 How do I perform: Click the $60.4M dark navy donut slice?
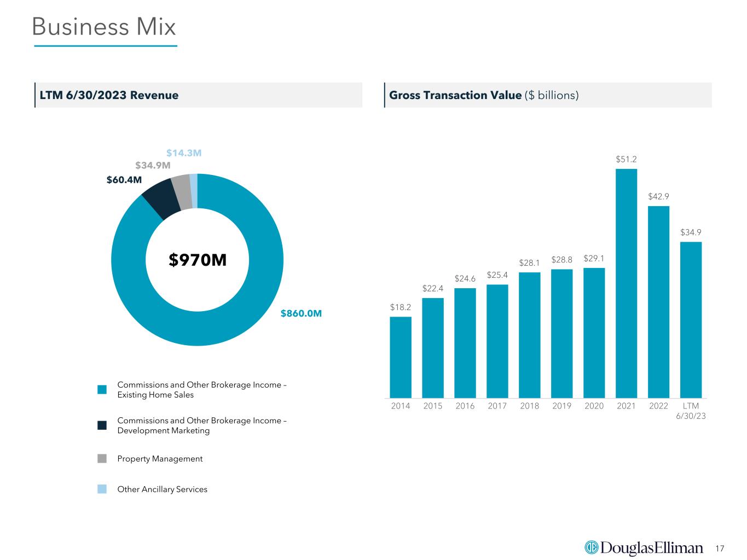[x=160, y=199]
